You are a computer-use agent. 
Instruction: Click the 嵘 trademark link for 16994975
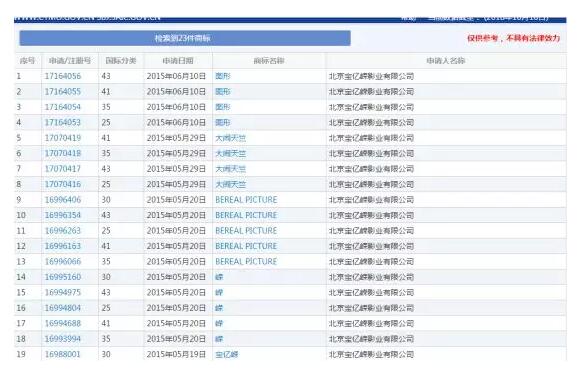pos(219,292)
